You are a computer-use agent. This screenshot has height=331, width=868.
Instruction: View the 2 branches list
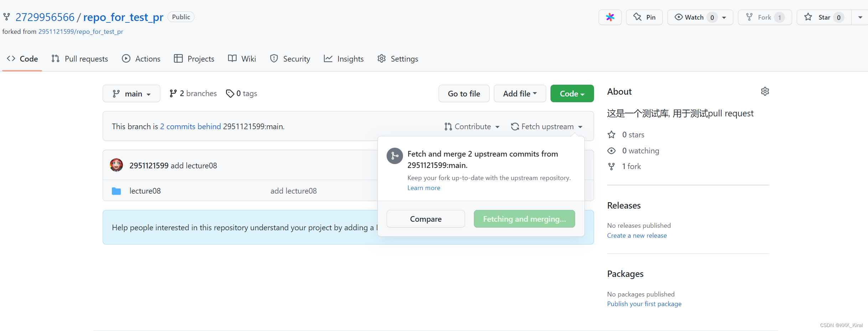coord(193,93)
